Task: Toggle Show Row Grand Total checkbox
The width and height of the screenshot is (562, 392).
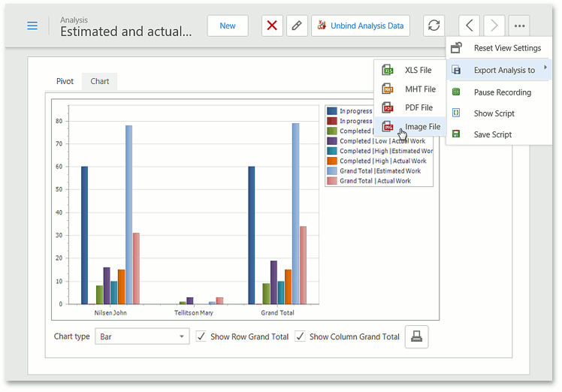Action: tap(201, 336)
